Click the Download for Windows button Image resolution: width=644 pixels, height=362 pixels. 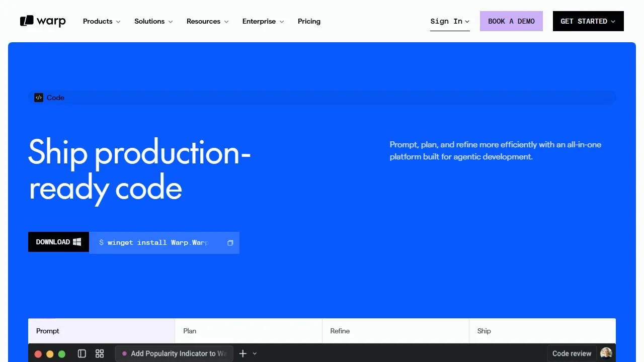(58, 242)
